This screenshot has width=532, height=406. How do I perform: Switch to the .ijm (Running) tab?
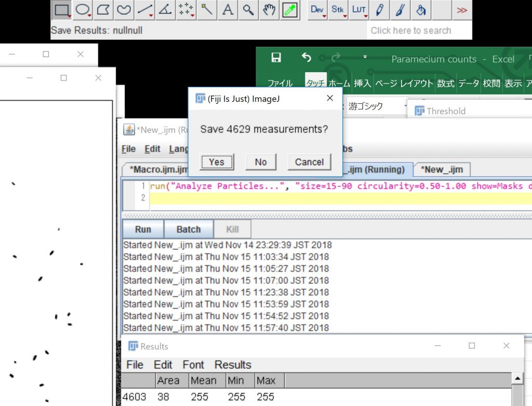377,170
